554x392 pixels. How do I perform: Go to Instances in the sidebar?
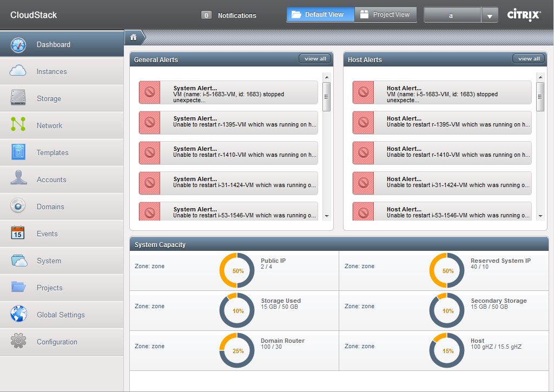tap(62, 71)
